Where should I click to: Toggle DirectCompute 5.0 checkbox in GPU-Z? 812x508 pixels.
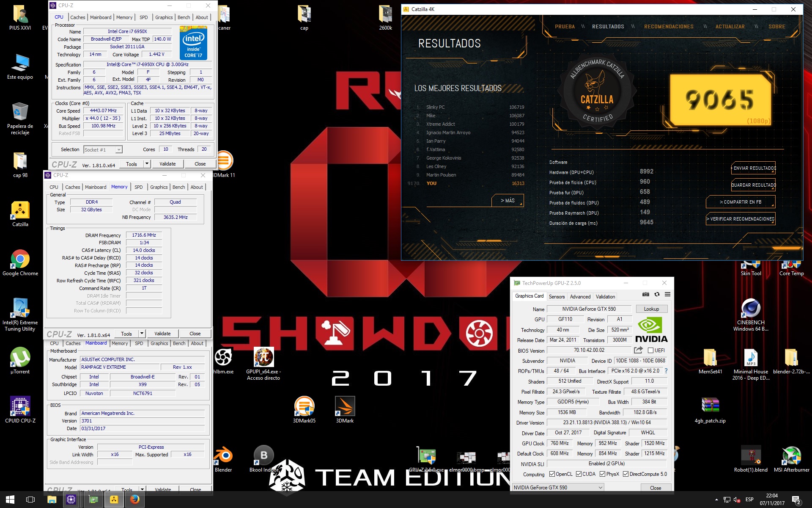pyautogui.click(x=625, y=474)
